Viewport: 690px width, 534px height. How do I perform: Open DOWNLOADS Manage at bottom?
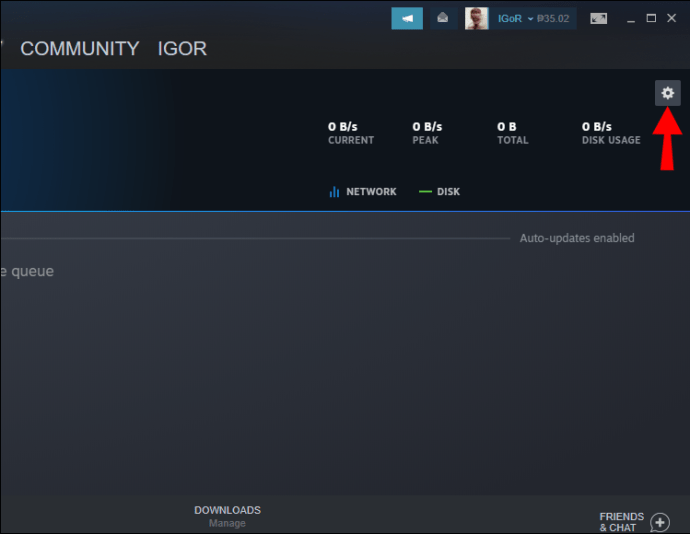click(228, 516)
